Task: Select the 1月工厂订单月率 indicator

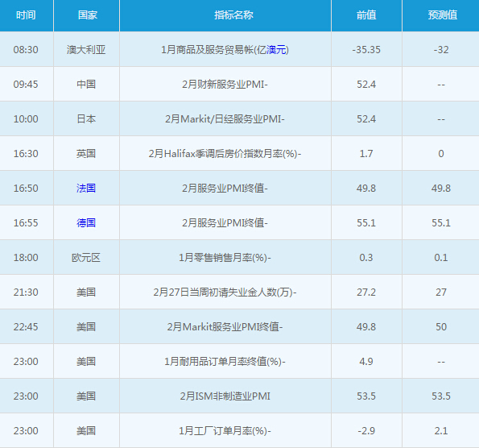Action: click(x=225, y=430)
